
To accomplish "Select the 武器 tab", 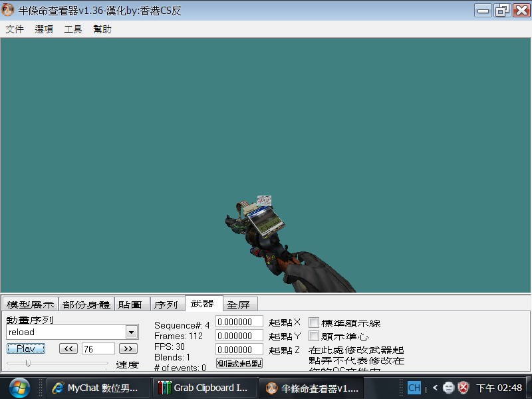I will [204, 303].
